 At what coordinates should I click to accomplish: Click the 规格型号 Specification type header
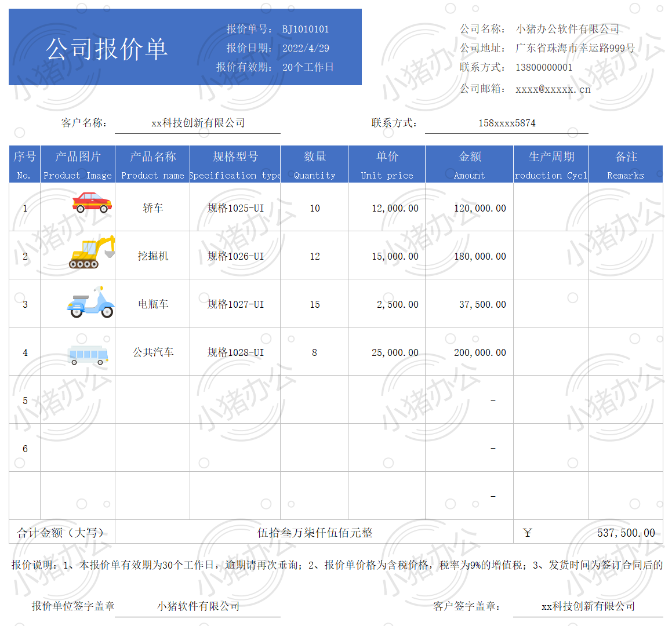coord(235,165)
